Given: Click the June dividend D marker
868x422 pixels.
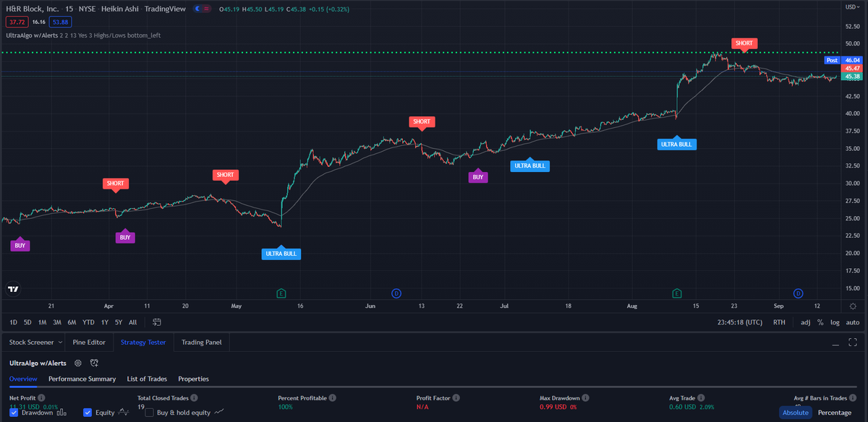Looking at the screenshot, I should point(396,293).
